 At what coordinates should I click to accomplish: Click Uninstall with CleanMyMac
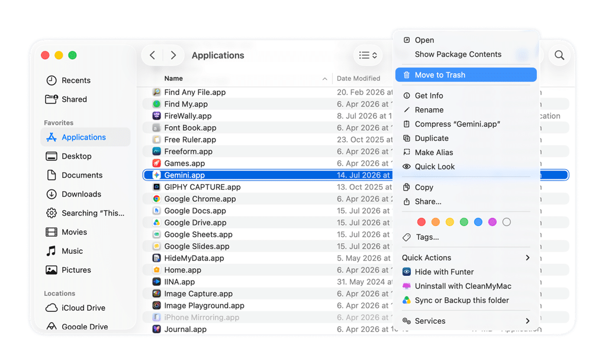(x=466, y=286)
